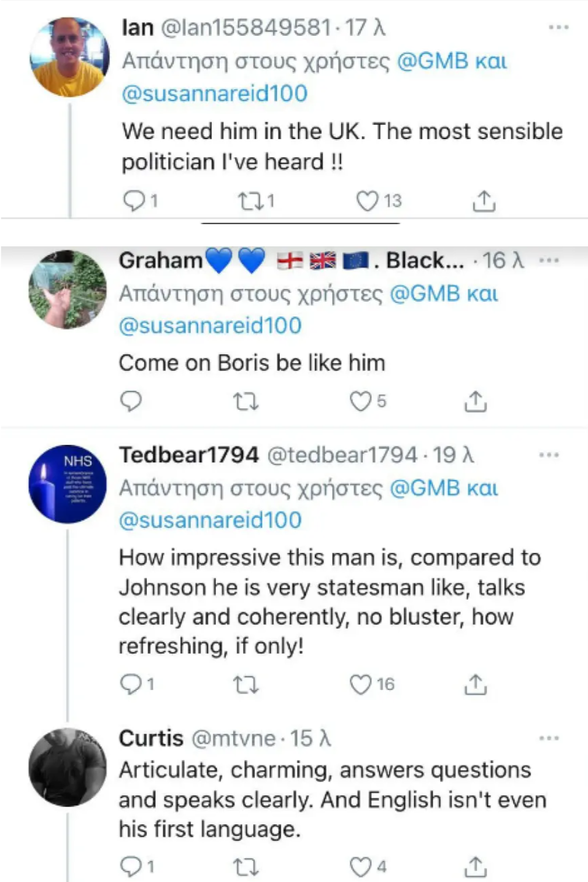Like Ian's tweet with 13 likes
This screenshot has width=588, height=882.
click(x=367, y=201)
